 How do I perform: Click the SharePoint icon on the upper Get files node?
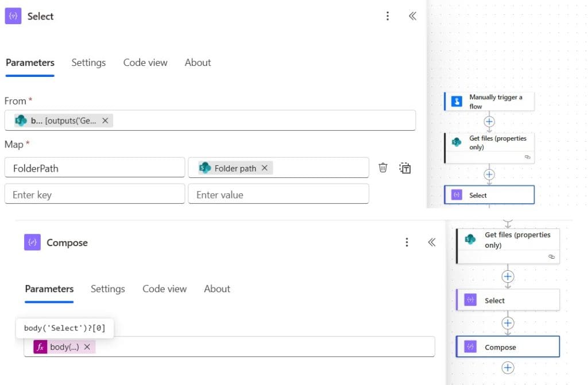pyautogui.click(x=457, y=142)
